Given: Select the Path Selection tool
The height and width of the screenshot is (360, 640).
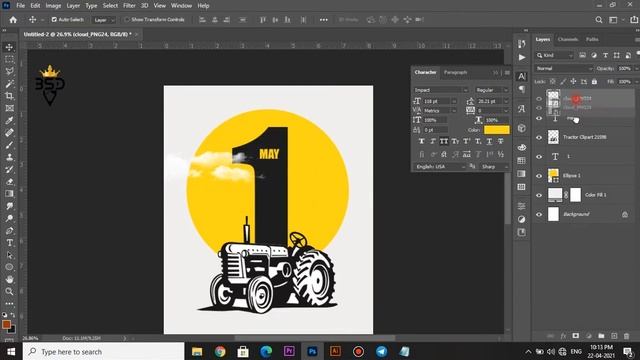Looking at the screenshot, I should [x=9, y=255].
